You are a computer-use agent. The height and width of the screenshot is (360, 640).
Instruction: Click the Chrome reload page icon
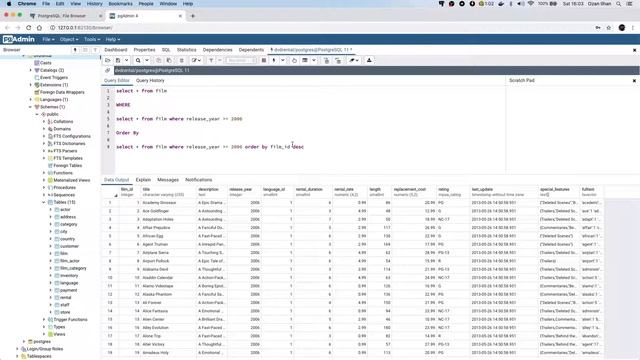coord(29,28)
